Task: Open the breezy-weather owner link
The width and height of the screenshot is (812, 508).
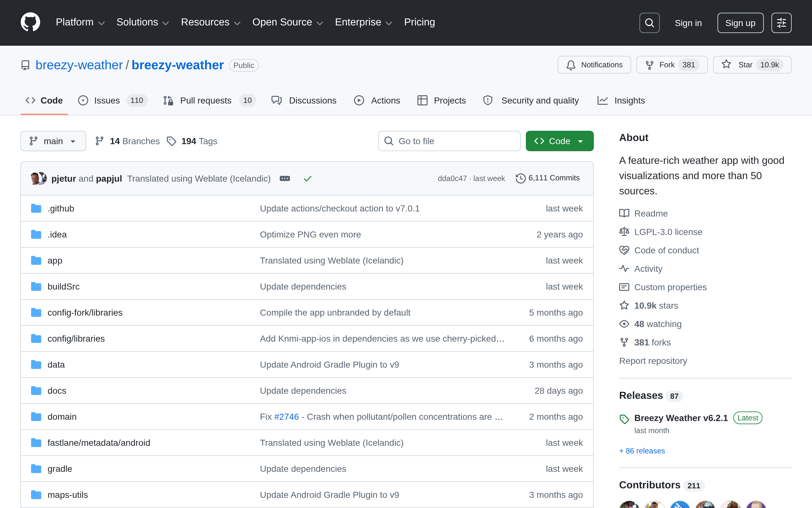Action: (x=79, y=65)
